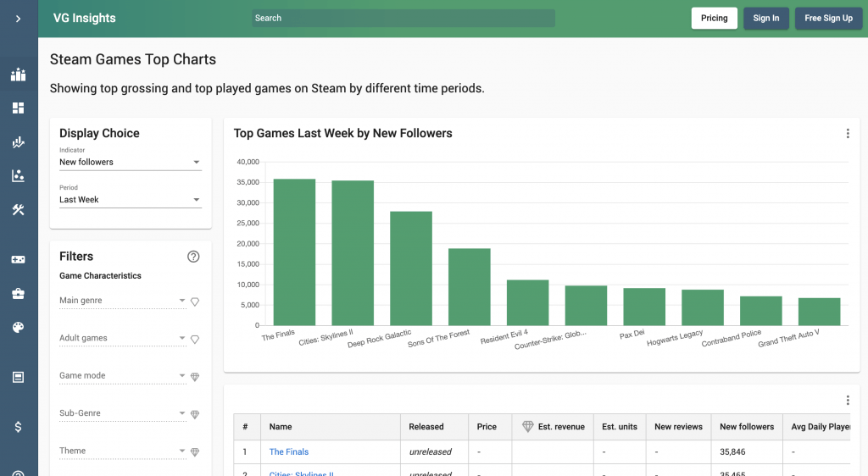The width and height of the screenshot is (868, 476).
Task: Open the dashboard grid icon in sidebar
Action: point(19,108)
